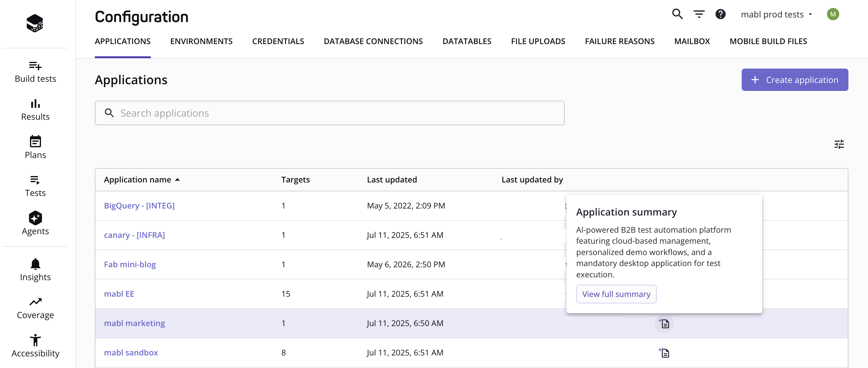Open the canary - [INFRA] application

[135, 235]
